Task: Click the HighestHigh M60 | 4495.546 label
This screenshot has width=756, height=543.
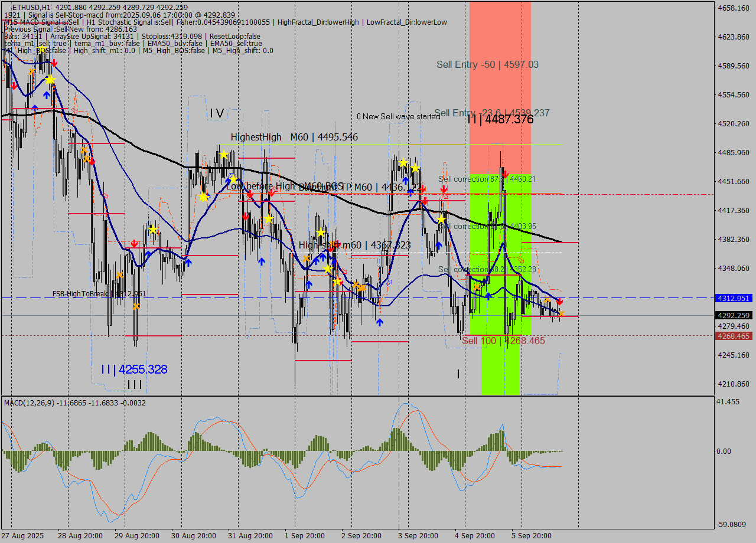Action: (x=294, y=137)
